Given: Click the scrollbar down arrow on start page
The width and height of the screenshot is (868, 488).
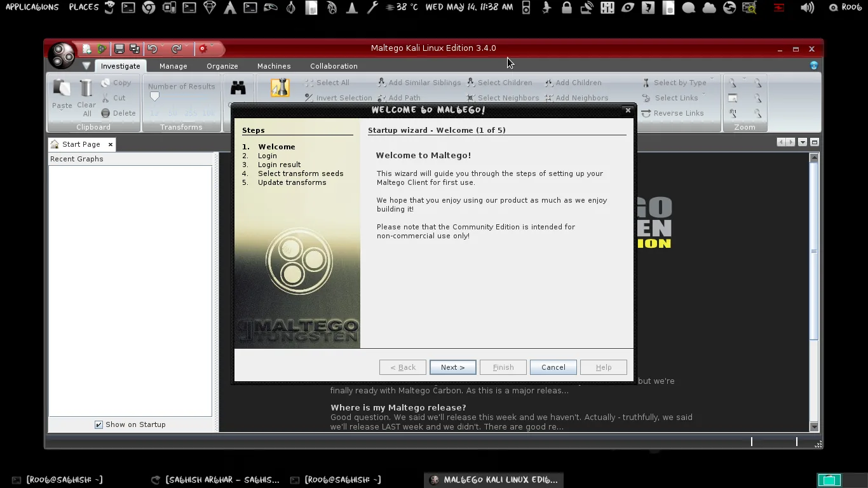Looking at the screenshot, I should click(x=814, y=426).
